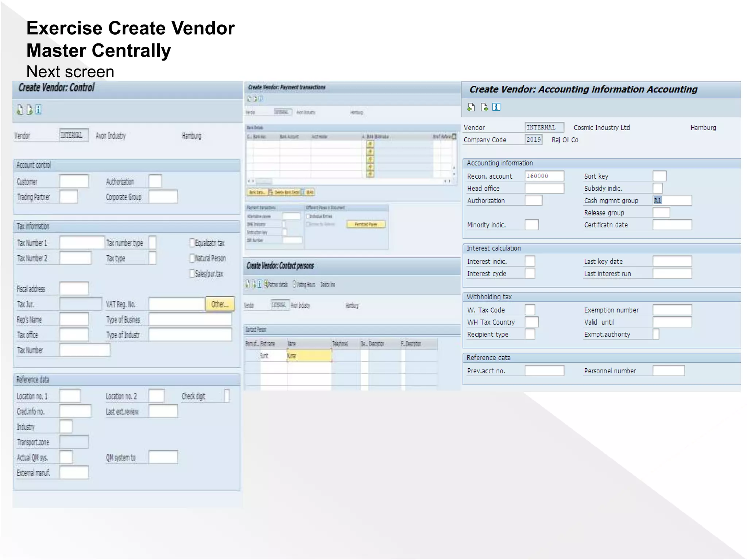Click the Last key date field
Viewport: 747px width, 560px height.
tap(672, 261)
